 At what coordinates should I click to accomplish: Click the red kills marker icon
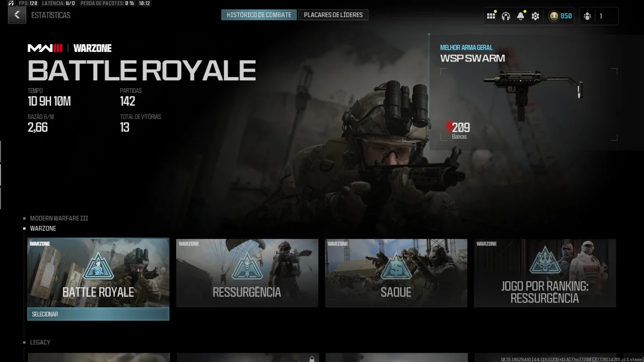click(449, 127)
